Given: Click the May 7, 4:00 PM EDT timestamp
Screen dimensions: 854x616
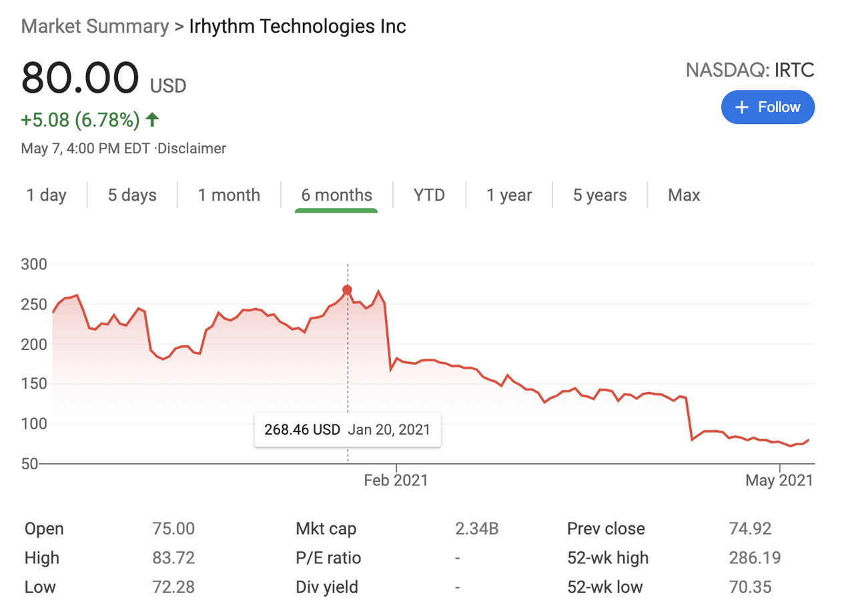Looking at the screenshot, I should coord(87,149).
